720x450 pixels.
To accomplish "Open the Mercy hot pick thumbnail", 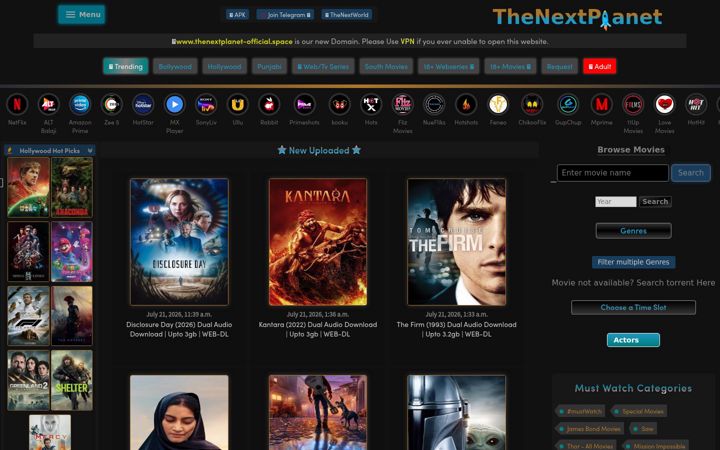I will coord(50,432).
